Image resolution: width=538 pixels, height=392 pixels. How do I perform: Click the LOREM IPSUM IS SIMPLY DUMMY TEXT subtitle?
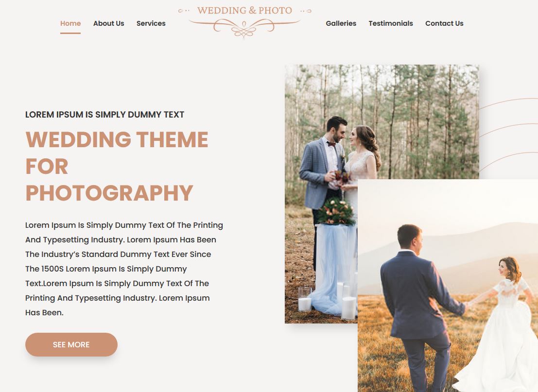click(x=104, y=115)
